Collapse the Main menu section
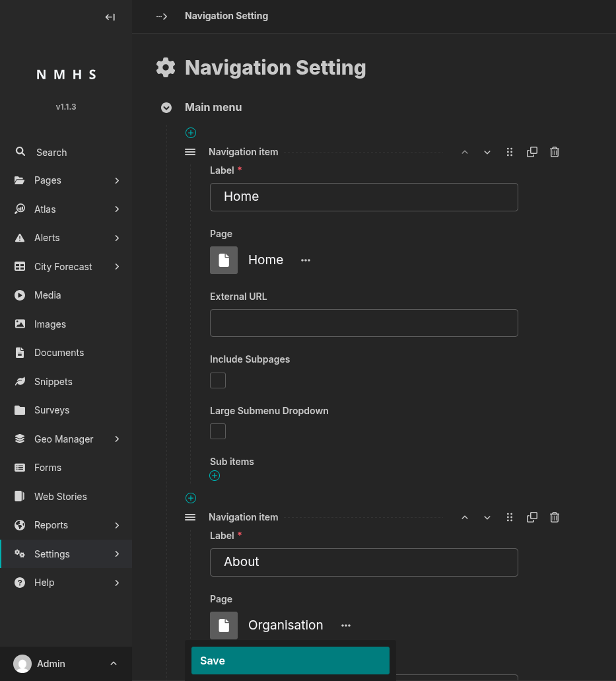 coord(166,107)
